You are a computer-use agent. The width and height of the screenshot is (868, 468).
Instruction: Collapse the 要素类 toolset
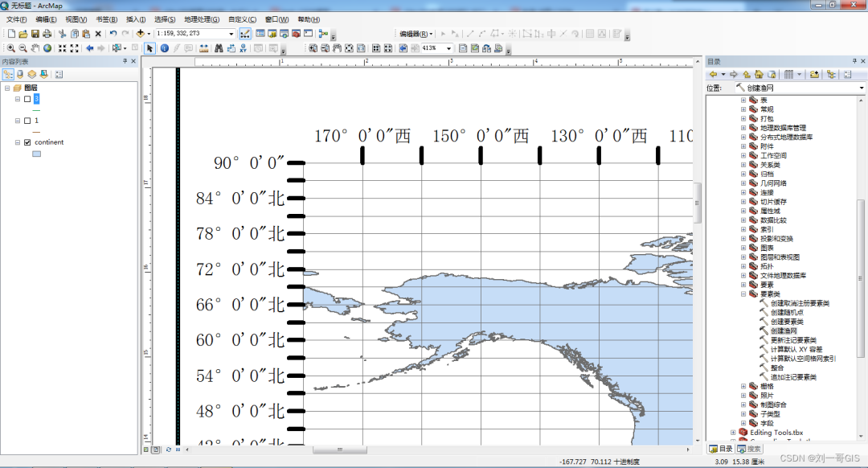point(743,294)
